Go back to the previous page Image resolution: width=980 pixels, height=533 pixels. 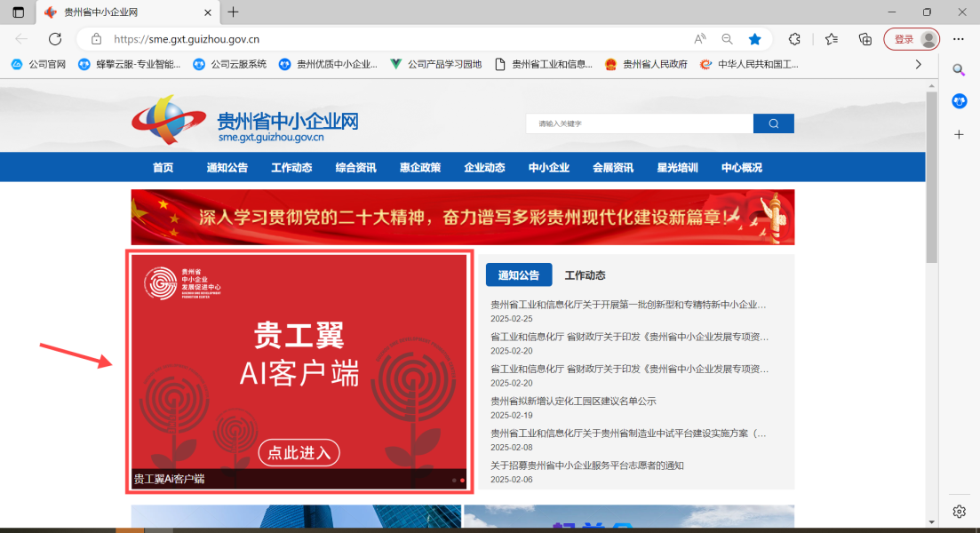point(21,39)
